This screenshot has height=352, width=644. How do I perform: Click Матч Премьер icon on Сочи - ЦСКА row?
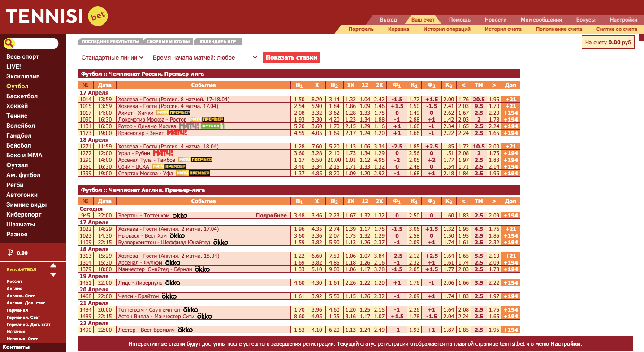coord(169,166)
